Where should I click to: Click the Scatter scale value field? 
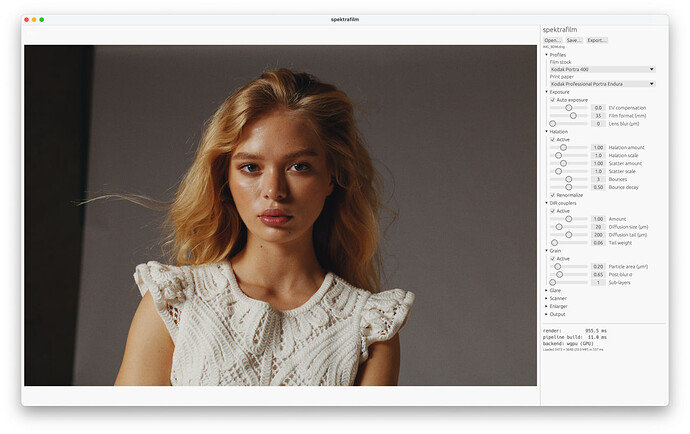click(x=598, y=171)
